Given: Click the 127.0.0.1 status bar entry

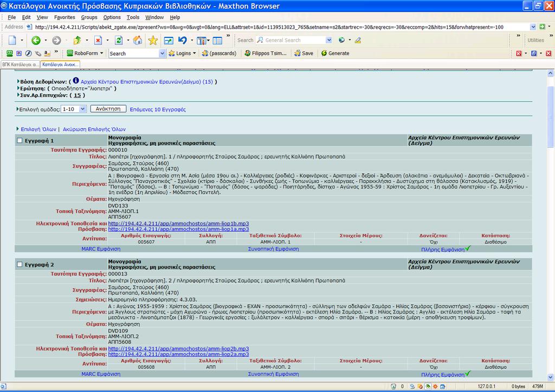Looking at the screenshot, I should tap(486, 387).
